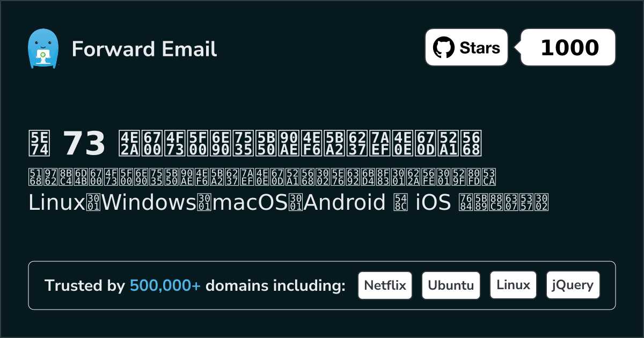Click the "domains including:" label
This screenshot has height=338, width=644.
pos(275,286)
